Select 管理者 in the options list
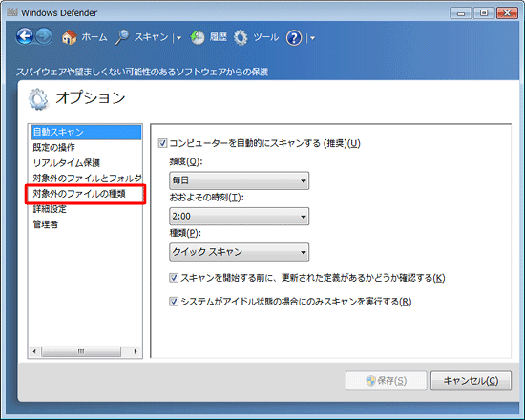Viewport: 525px width, 420px height. pyautogui.click(x=46, y=224)
